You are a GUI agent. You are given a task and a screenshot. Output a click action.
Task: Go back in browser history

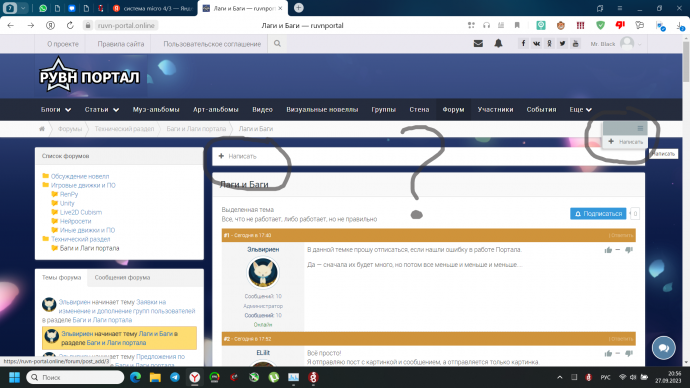pyautogui.click(x=11, y=26)
